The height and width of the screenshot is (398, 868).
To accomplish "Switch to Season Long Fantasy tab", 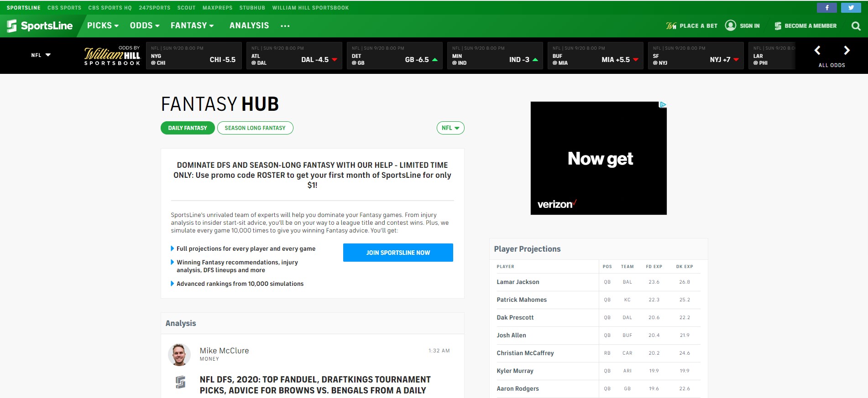I will coord(255,128).
